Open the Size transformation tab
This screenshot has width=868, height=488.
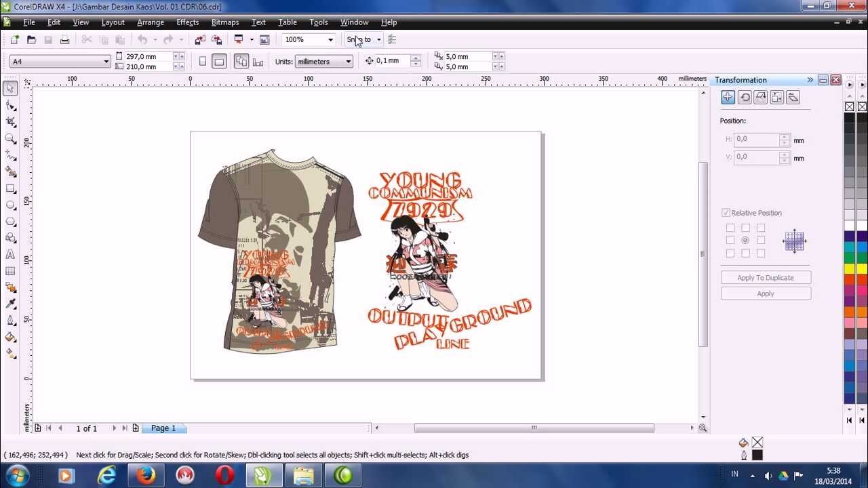(x=777, y=98)
